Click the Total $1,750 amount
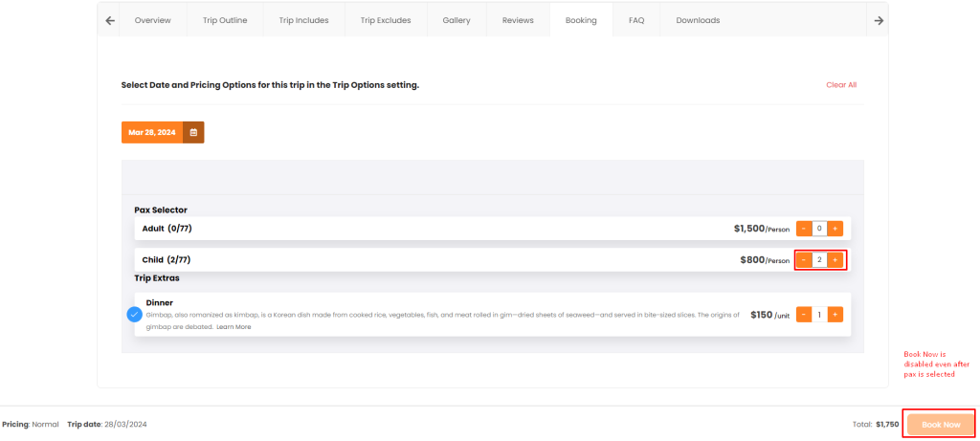 coord(876,424)
